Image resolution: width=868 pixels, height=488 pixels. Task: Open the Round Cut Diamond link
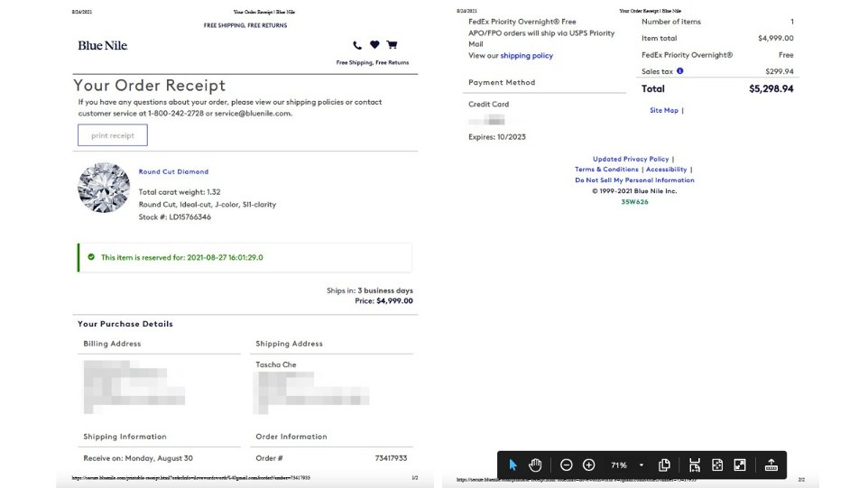click(x=173, y=171)
